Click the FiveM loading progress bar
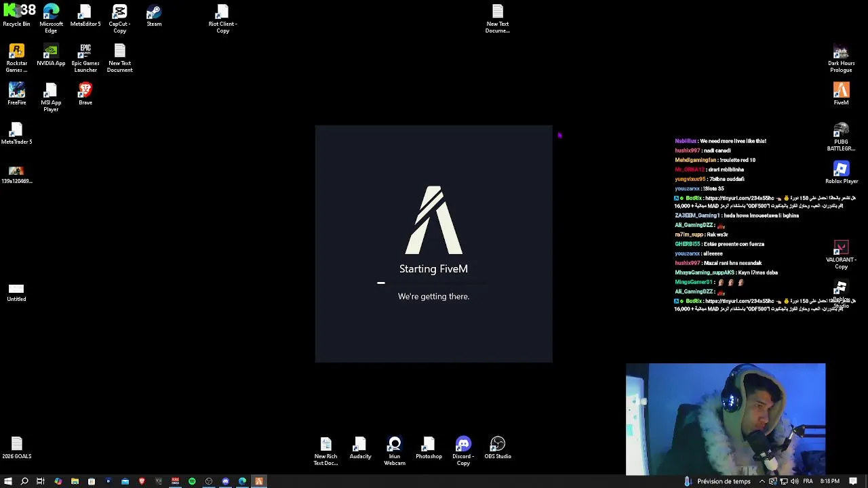Screen dimensions: 868x488 click(433, 283)
